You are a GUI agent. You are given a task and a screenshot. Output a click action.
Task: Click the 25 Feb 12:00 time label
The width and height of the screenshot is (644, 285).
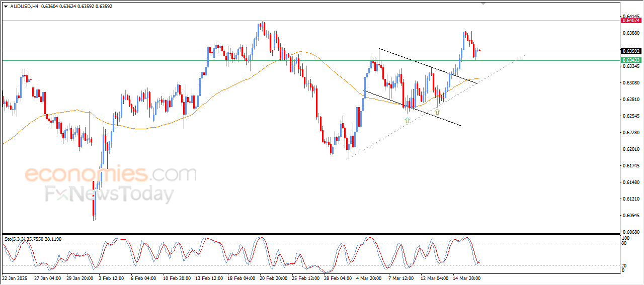coord(305,277)
